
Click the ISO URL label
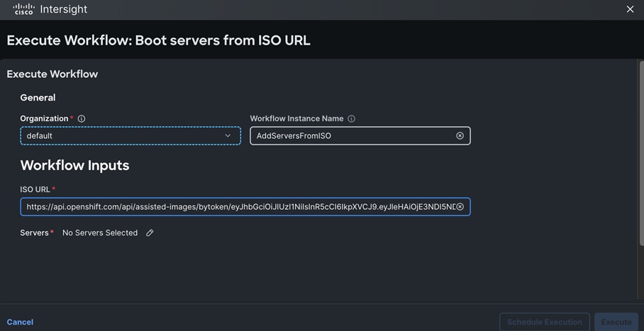(35, 189)
